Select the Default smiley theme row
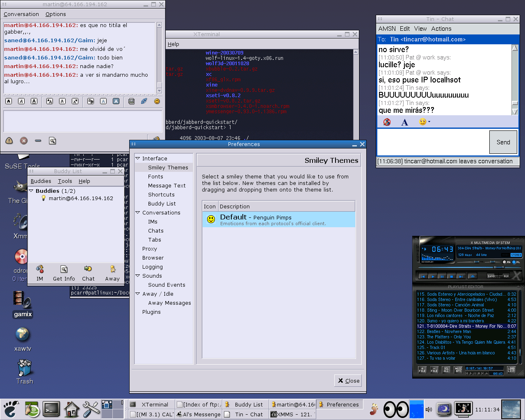525x420 pixels. pos(279,219)
